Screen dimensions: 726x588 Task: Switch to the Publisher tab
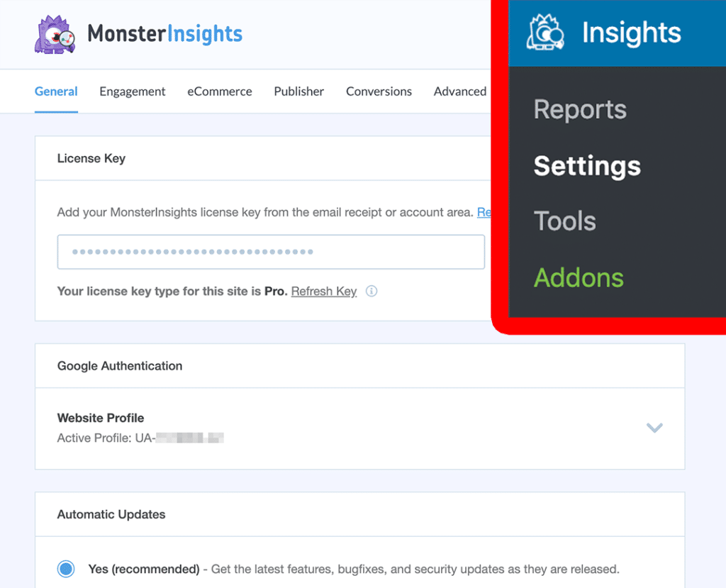click(x=298, y=91)
